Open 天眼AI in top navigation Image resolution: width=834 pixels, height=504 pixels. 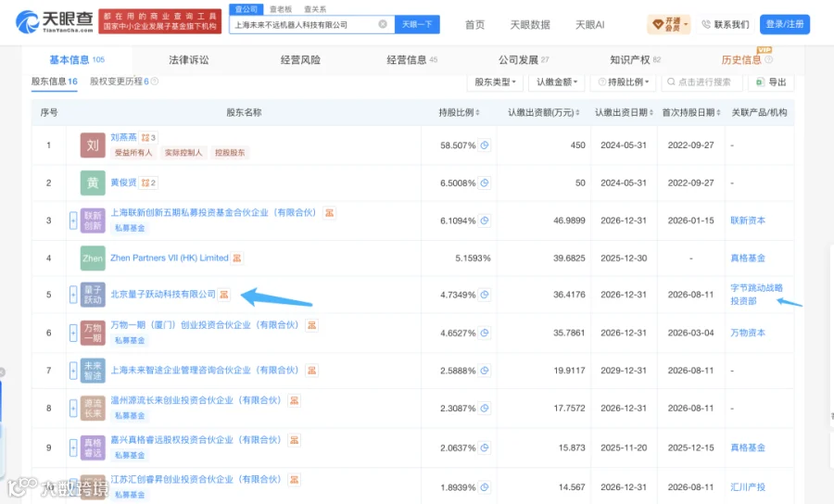pyautogui.click(x=590, y=25)
